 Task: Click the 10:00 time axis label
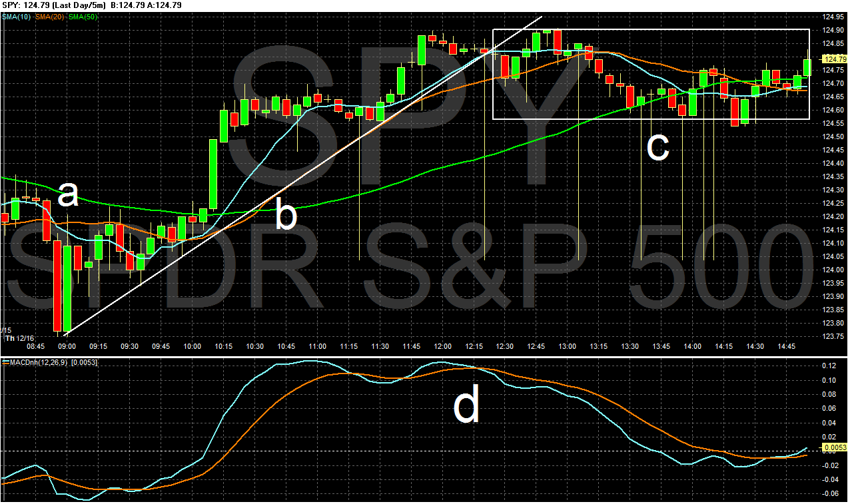click(193, 347)
